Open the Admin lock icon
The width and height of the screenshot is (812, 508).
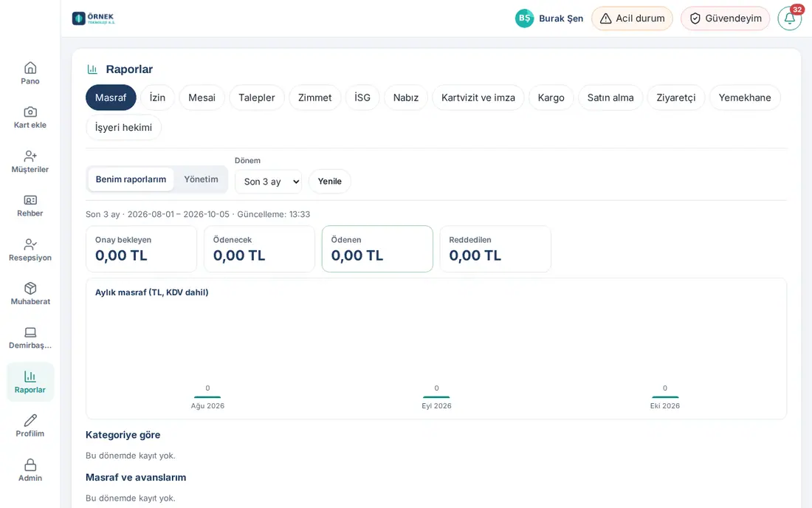[30, 464]
